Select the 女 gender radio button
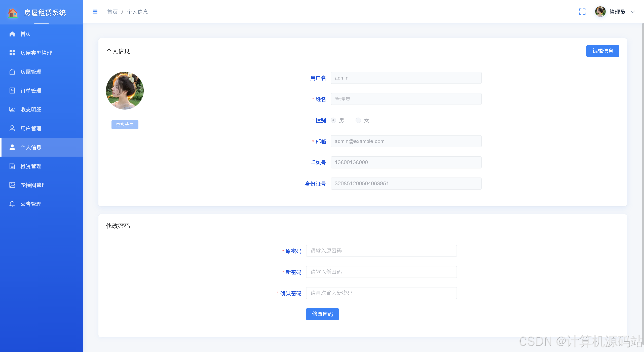Image resolution: width=644 pixels, height=352 pixels. click(x=358, y=120)
